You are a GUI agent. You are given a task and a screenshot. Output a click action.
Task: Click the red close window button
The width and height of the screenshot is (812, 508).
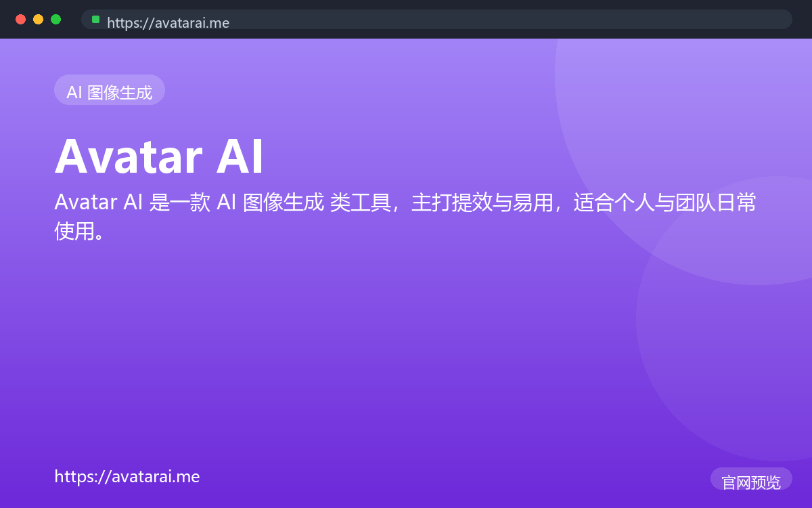(21, 20)
